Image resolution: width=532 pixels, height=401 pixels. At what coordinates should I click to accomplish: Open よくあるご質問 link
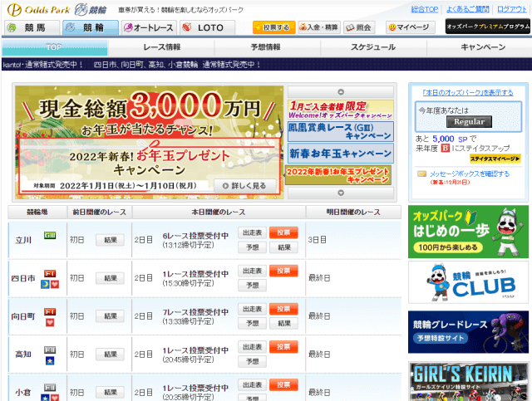[x=467, y=9]
